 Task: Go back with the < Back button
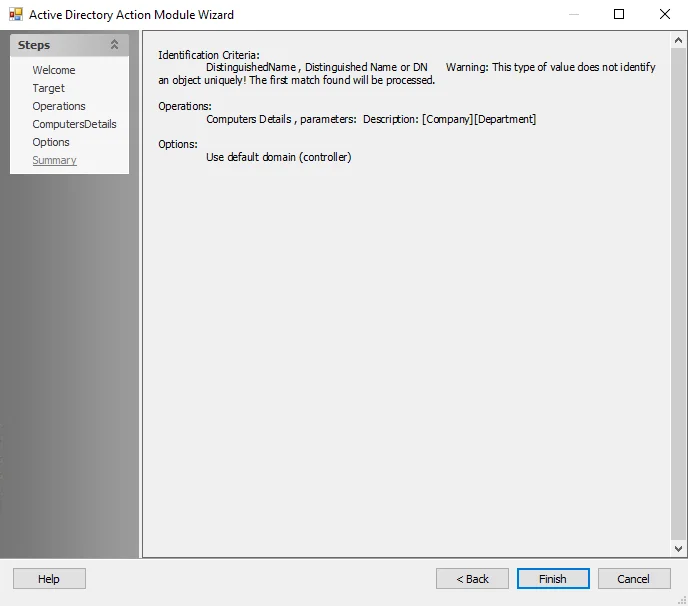(x=472, y=579)
